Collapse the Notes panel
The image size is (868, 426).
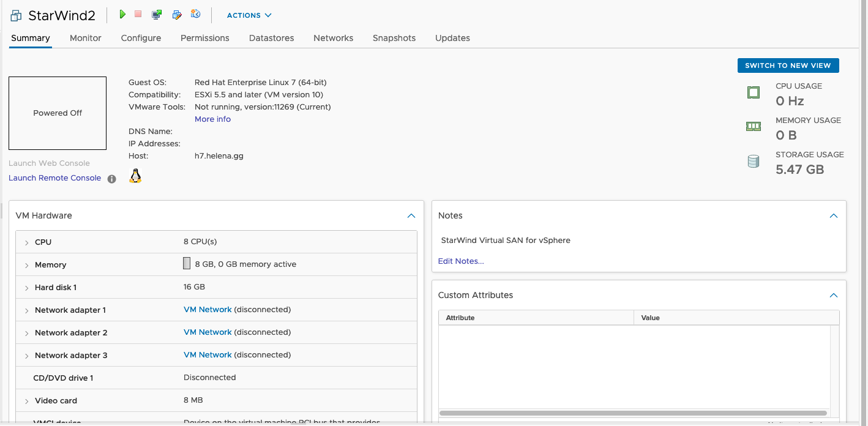[833, 216]
